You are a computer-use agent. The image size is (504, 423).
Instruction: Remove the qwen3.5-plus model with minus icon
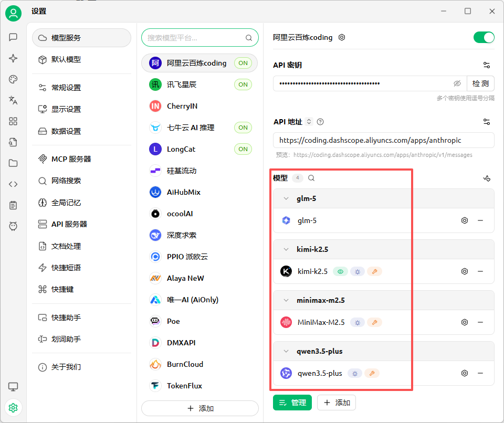(x=480, y=373)
